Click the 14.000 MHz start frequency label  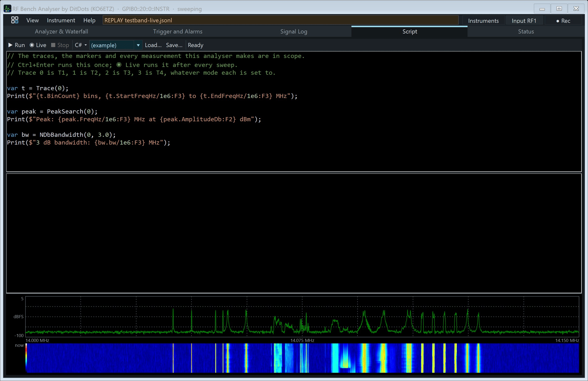coord(37,340)
